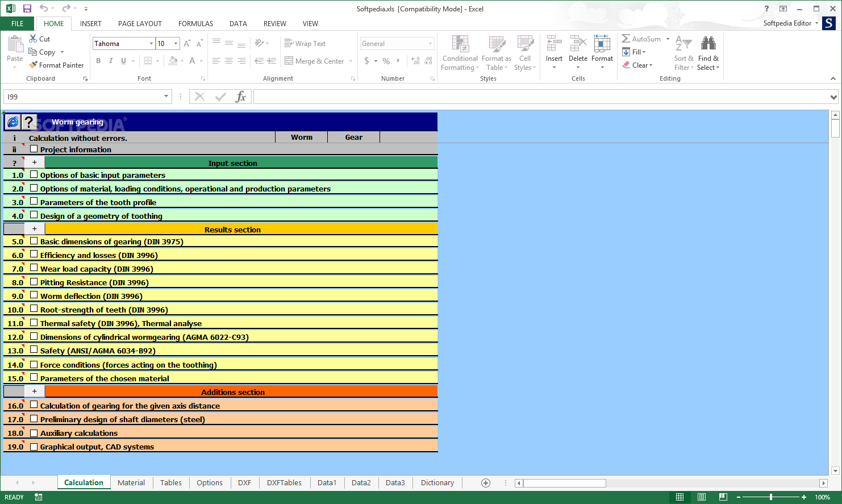Viewport: 842px width, 504px height.
Task: Check Design of a geometry of toothing
Action: (x=34, y=215)
